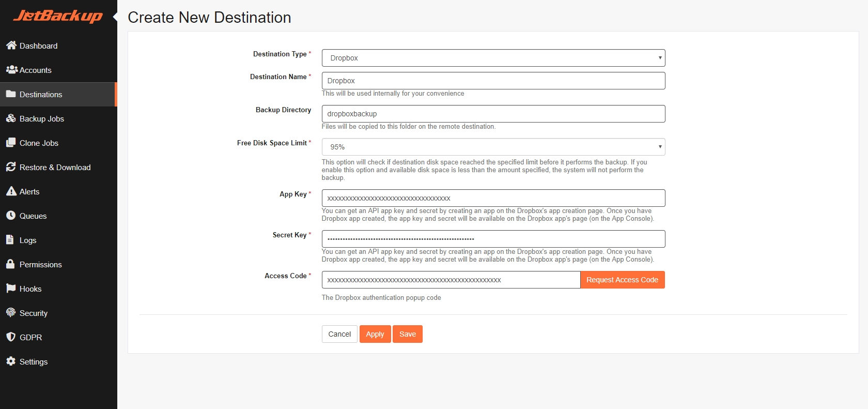Viewport: 868px width, 409px height.
Task: Click 'The Dropbox authentication popup code' text
Action: pyautogui.click(x=381, y=298)
